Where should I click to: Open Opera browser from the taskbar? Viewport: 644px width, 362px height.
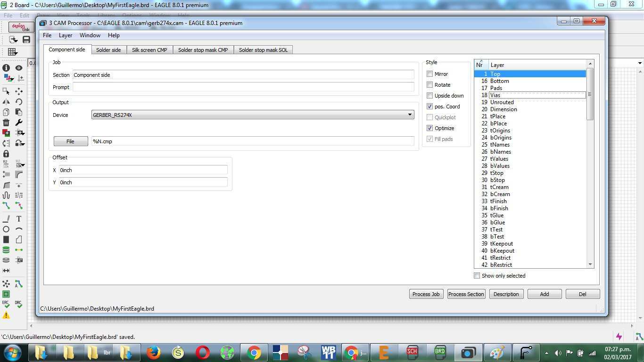tap(203, 353)
